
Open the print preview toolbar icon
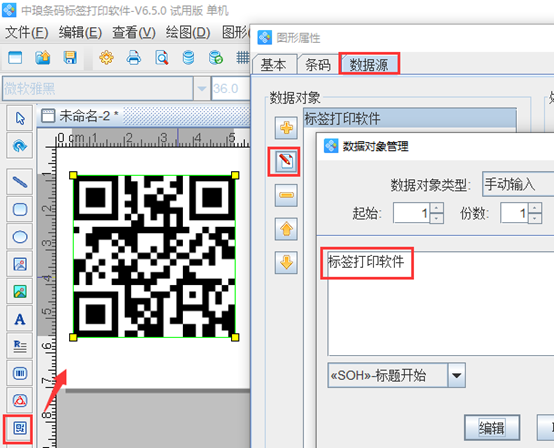click(x=161, y=58)
